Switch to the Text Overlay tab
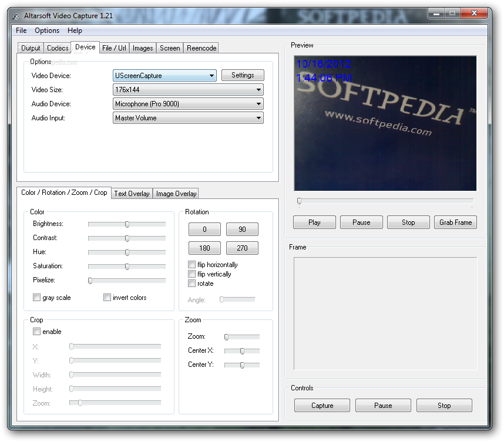 pyautogui.click(x=132, y=194)
